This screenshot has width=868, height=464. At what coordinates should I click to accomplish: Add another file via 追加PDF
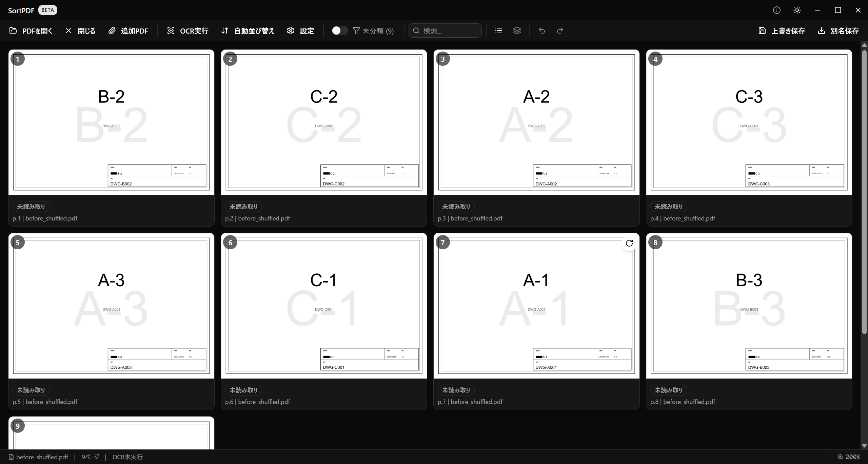128,31
